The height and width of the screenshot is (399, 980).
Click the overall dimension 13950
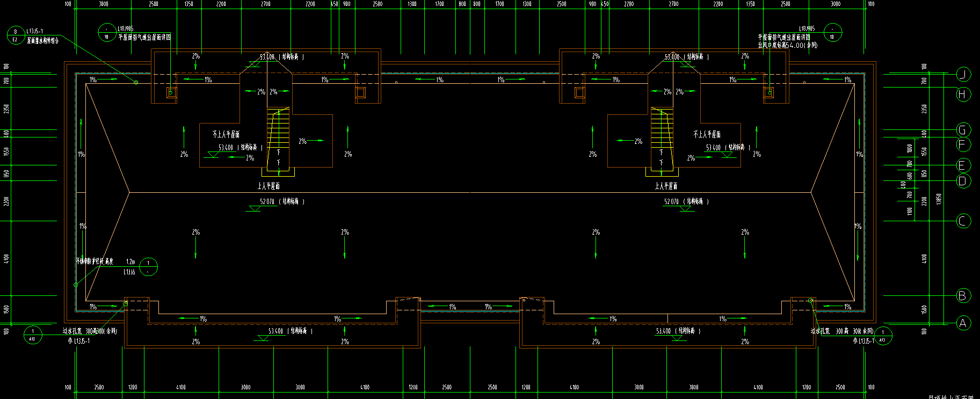click(x=939, y=199)
